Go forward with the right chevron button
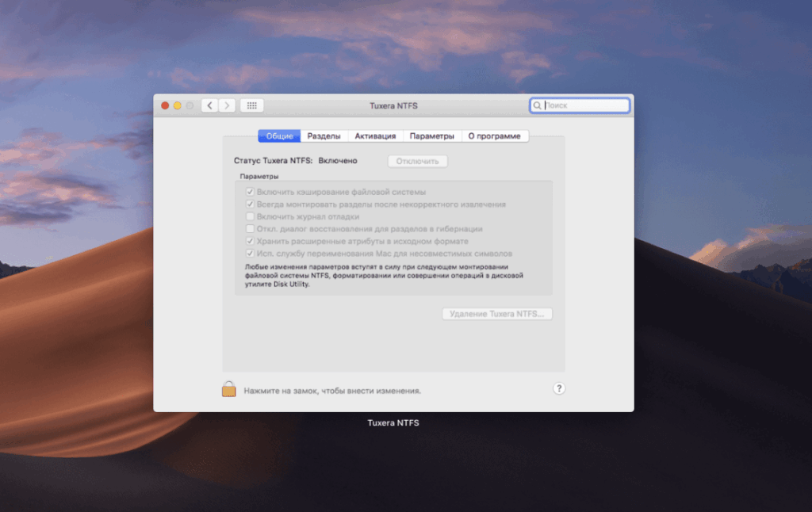 [227, 105]
